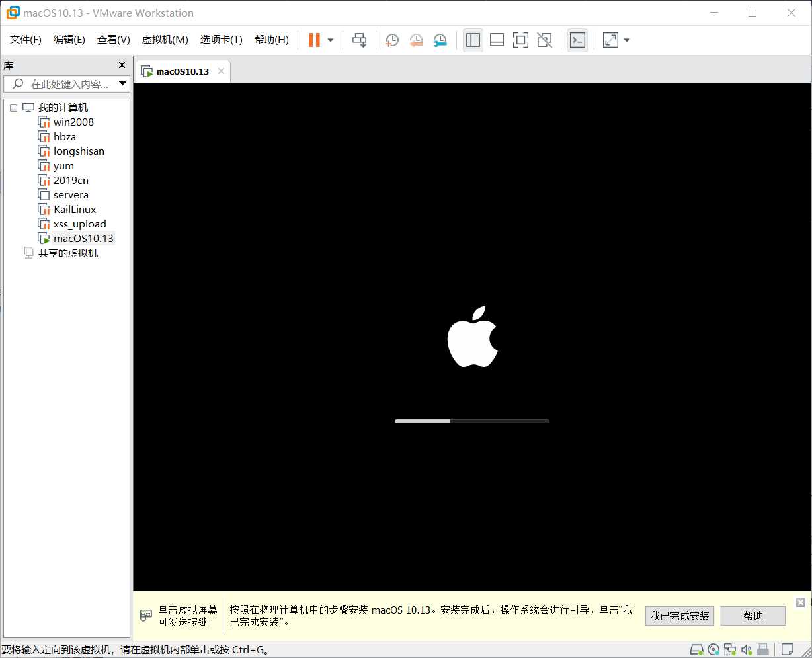Click the 共享的虚拟机 icon
The height and width of the screenshot is (658, 812).
(x=29, y=253)
